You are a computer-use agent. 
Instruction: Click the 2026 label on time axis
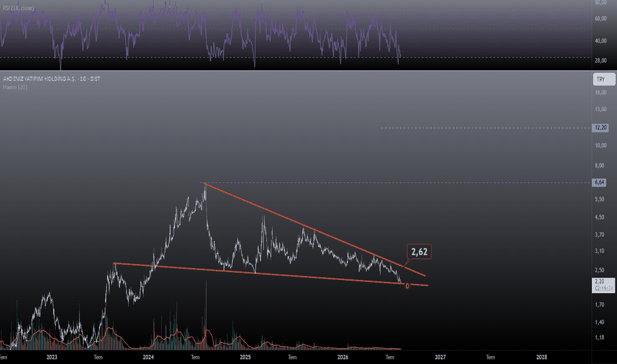tap(343, 357)
